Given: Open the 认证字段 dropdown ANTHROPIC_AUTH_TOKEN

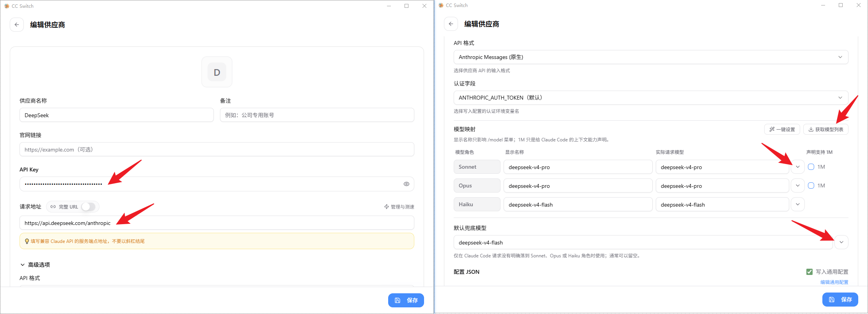Looking at the screenshot, I should pyautogui.click(x=651, y=98).
